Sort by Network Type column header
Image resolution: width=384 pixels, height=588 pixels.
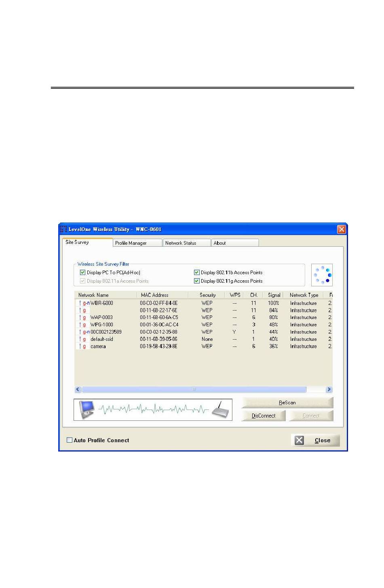[x=304, y=295]
